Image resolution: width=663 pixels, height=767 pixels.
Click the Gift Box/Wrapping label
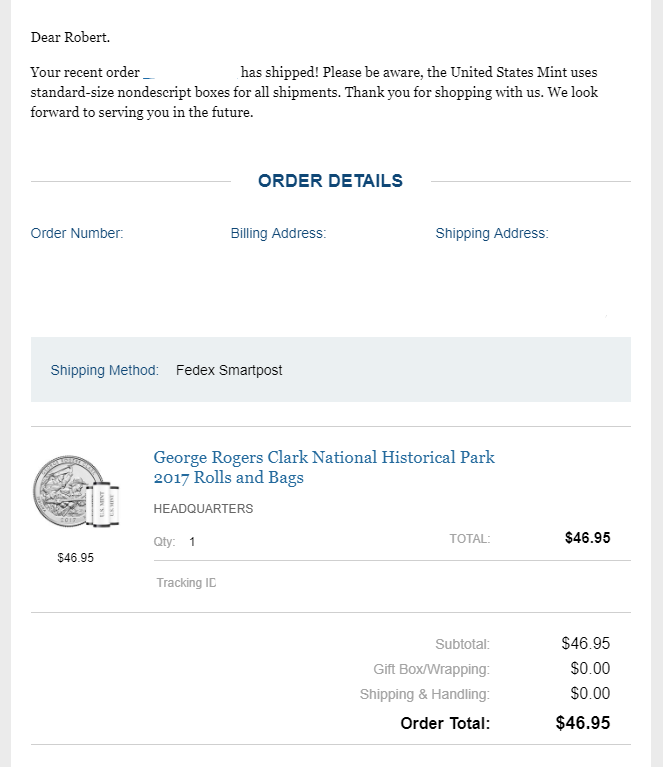[431, 669]
